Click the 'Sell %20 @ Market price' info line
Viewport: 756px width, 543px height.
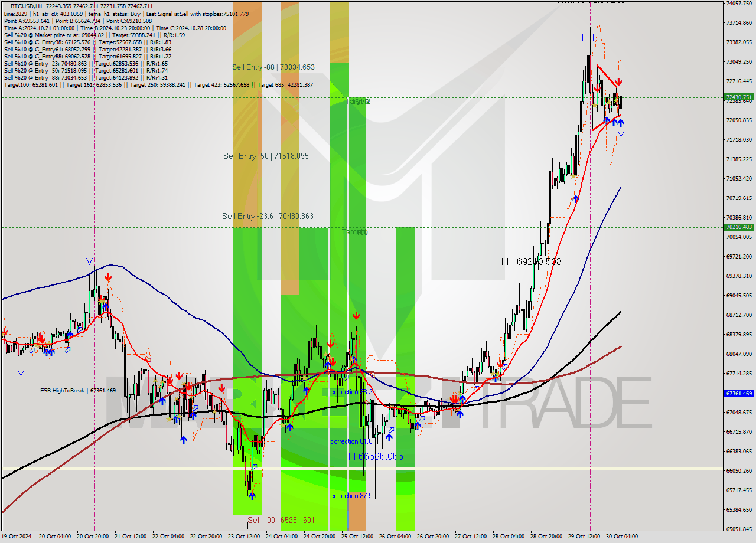click(94, 35)
